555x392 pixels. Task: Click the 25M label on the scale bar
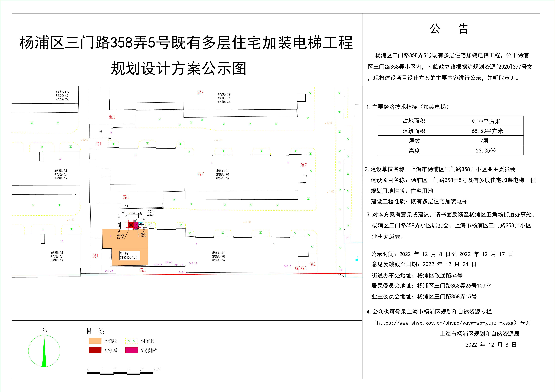click(157, 369)
